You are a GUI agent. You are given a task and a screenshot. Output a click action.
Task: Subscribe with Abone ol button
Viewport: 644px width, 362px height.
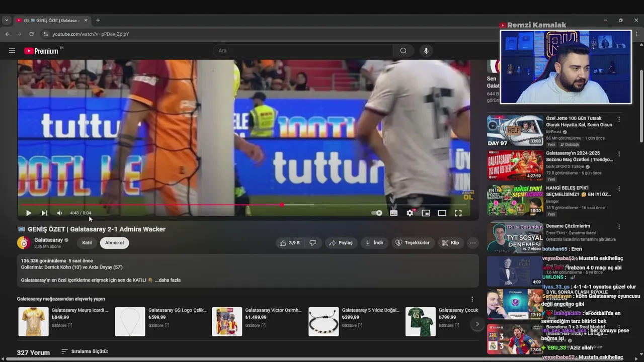click(114, 243)
